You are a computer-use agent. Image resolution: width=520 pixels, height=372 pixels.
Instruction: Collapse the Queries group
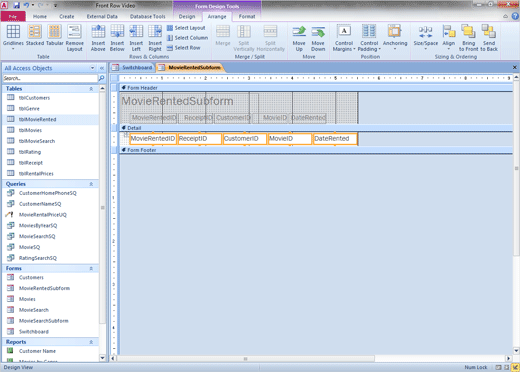[x=91, y=184]
